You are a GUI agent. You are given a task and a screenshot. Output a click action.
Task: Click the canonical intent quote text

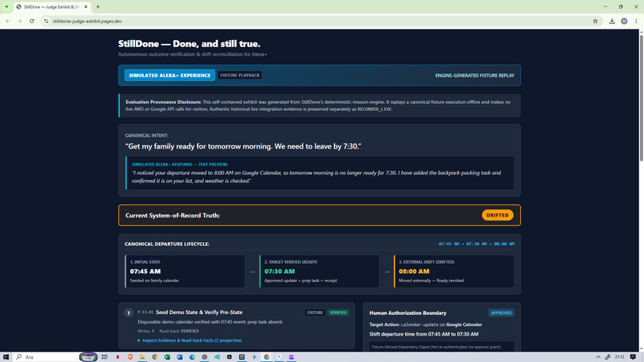click(243, 146)
